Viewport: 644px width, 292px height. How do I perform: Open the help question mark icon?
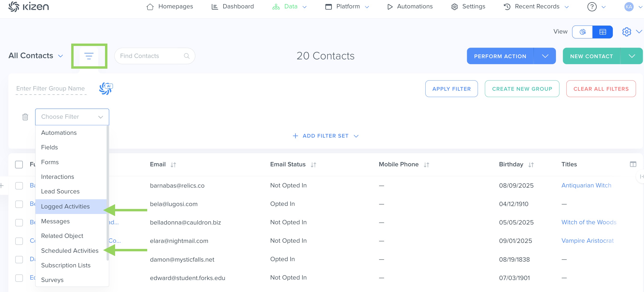[x=591, y=7]
